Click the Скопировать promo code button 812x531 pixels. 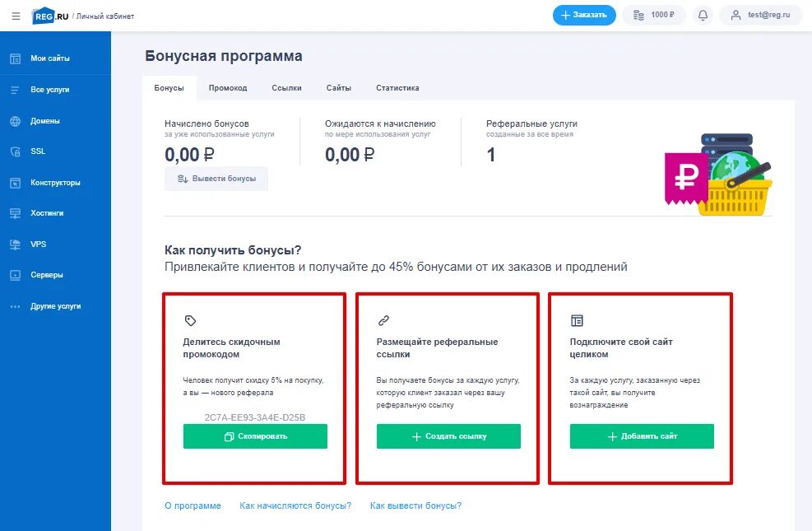coord(255,436)
